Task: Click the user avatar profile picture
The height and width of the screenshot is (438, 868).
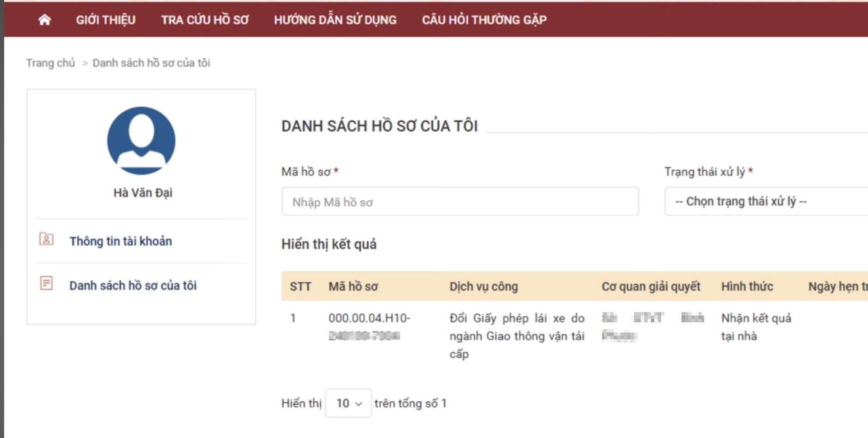Action: pos(141,141)
